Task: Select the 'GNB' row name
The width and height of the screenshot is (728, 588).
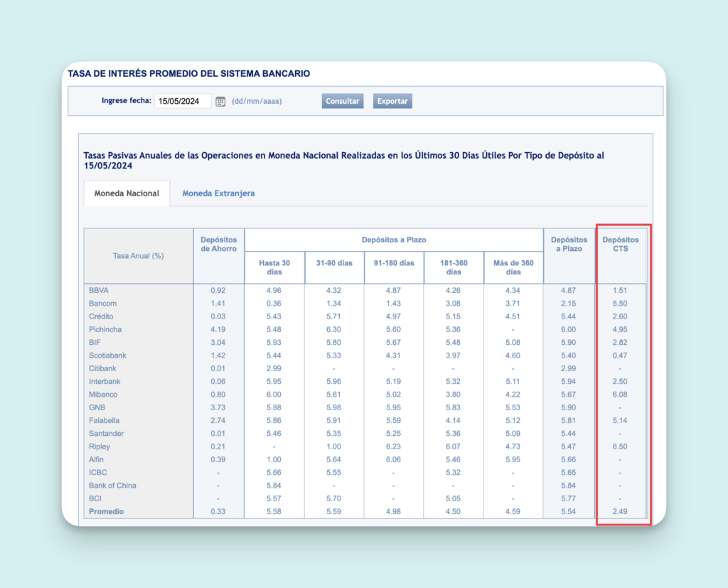Action: click(x=97, y=407)
